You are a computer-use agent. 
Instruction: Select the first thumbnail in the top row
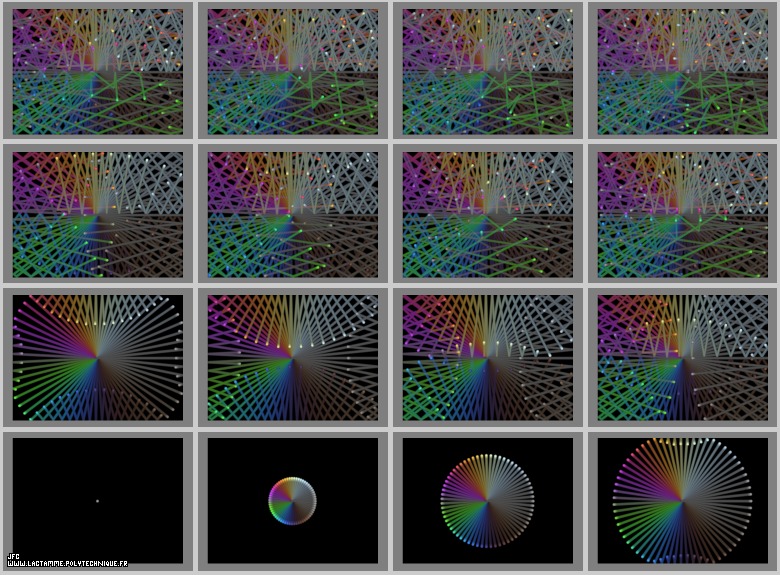coord(98,72)
